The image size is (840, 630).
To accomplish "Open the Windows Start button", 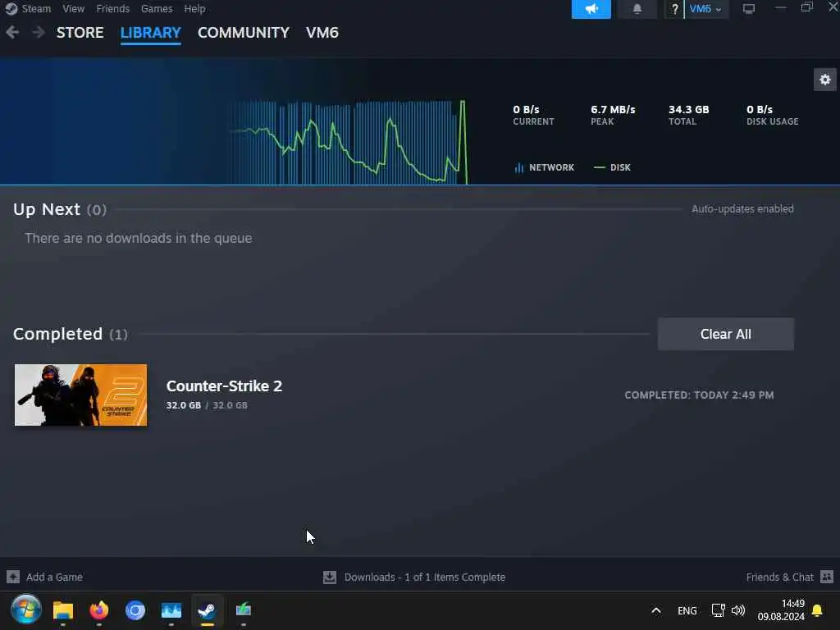I will pos(25,609).
